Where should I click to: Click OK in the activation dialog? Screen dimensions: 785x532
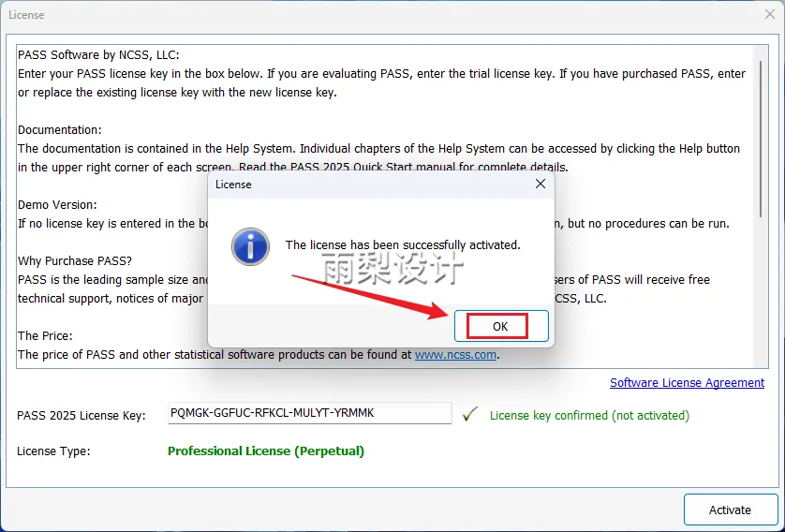point(501,326)
